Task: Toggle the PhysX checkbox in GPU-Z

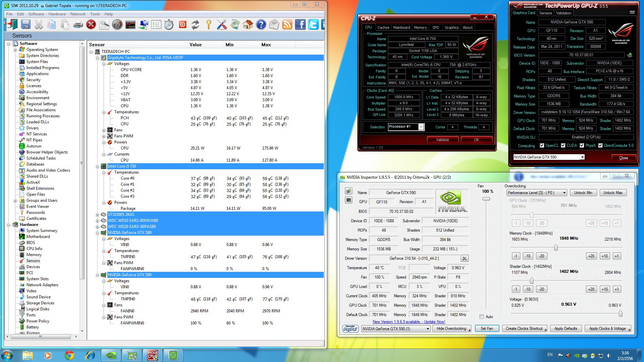Action: 582,145
